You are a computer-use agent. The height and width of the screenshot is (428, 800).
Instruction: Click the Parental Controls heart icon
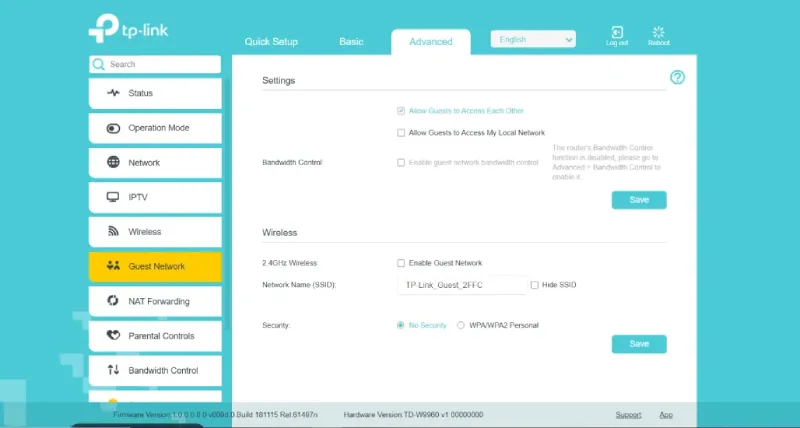tap(113, 336)
